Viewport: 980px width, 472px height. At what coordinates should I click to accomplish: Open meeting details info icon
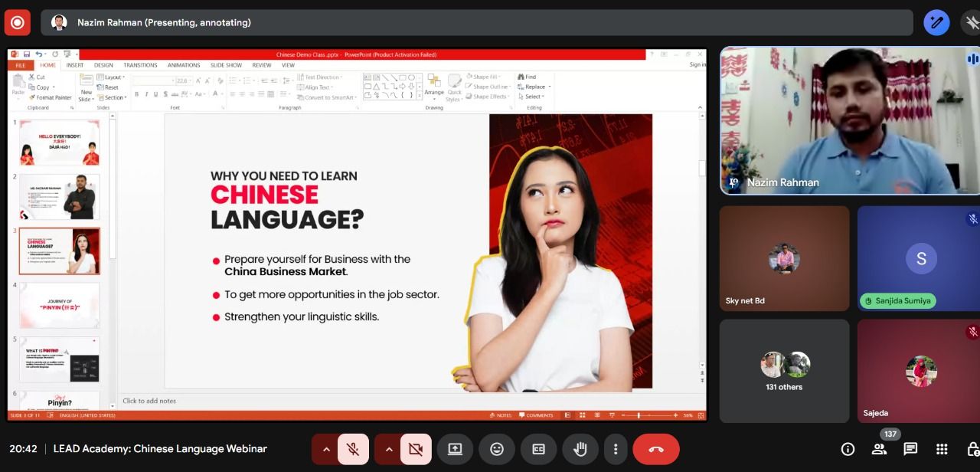(x=848, y=449)
